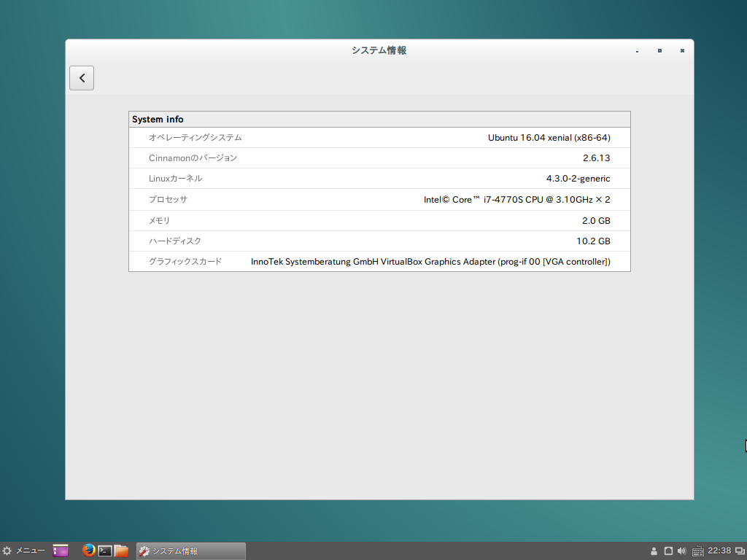Screen dimensions: 747x560
Task: Open the calendar from the 22:38 clock
Action: (719, 551)
